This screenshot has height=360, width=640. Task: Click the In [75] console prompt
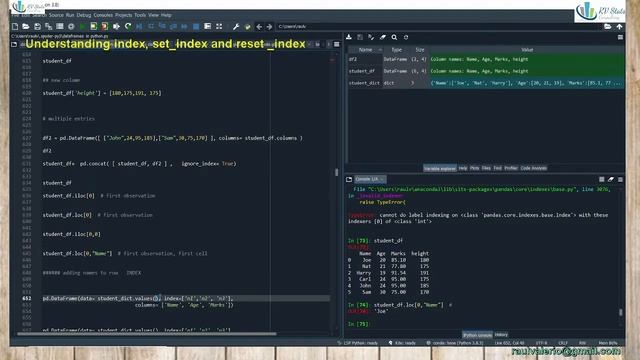coord(358,324)
